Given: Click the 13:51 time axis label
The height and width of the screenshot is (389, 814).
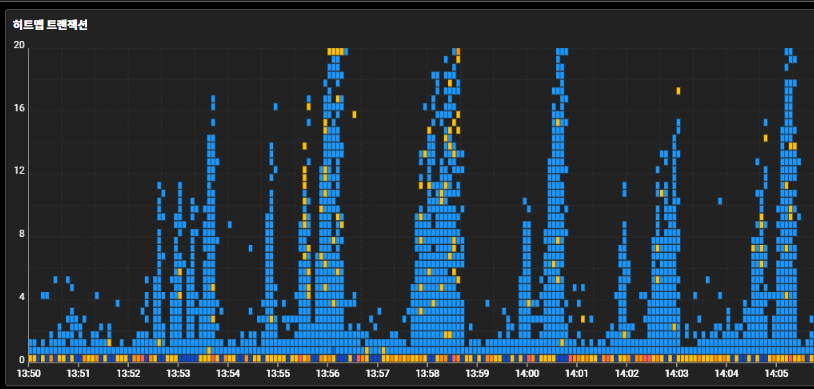Looking at the screenshot, I should (x=78, y=373).
